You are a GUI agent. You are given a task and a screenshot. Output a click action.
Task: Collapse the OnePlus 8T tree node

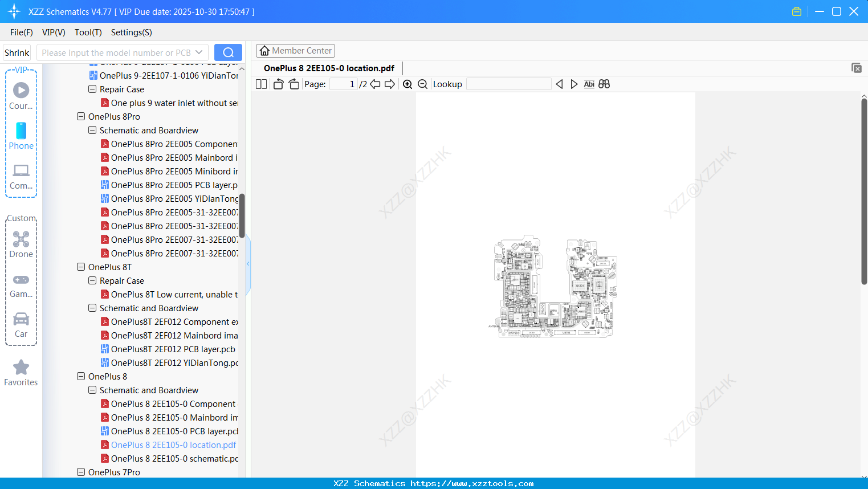pyautogui.click(x=80, y=267)
